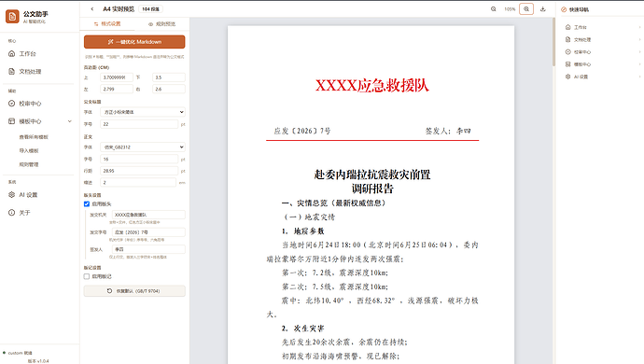Zoom in on the document preview
This screenshot has width=644, height=364.
pos(526,9)
